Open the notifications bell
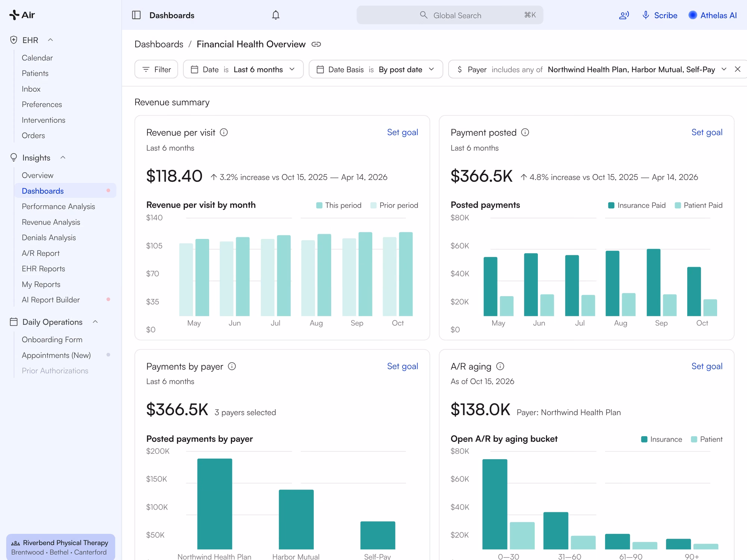 coord(276,15)
